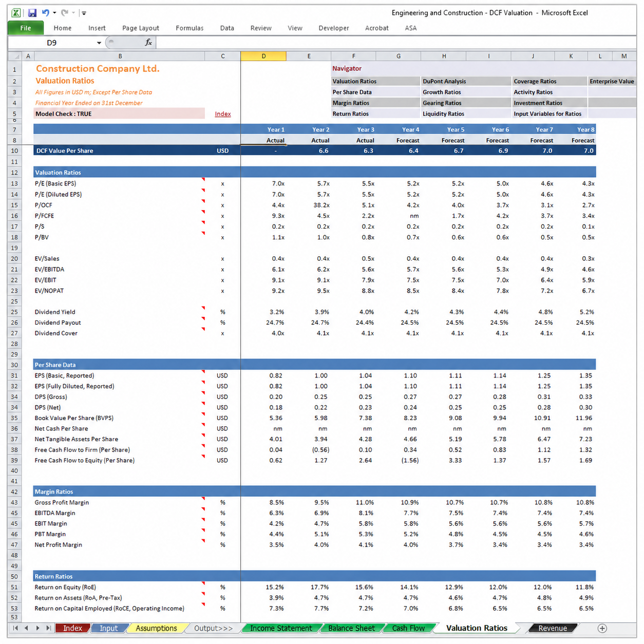Open the green File menu

26,28
